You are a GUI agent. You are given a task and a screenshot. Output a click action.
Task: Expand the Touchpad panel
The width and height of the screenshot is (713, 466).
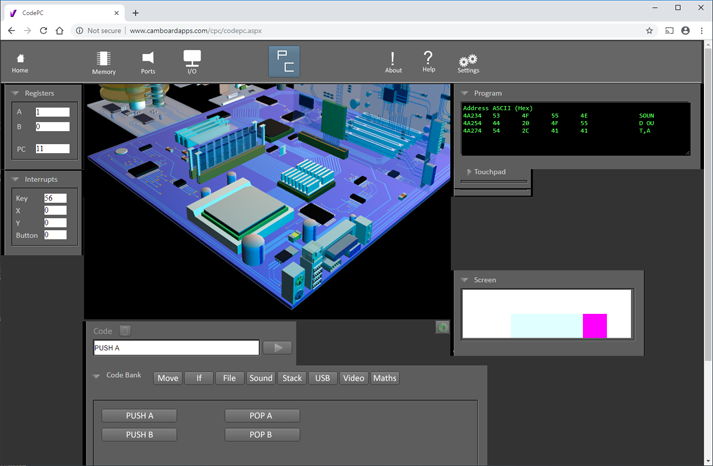[468, 172]
